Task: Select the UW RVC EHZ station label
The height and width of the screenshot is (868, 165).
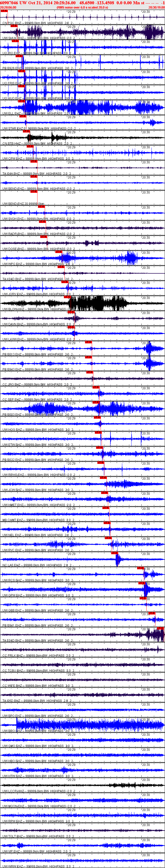Action: pyautogui.click(x=38, y=550)
